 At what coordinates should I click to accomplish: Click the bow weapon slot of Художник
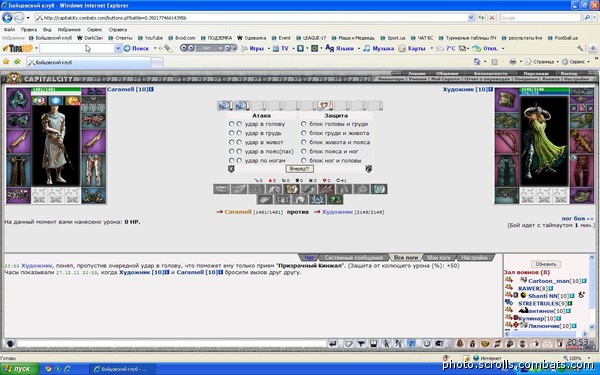pyautogui.click(x=507, y=142)
